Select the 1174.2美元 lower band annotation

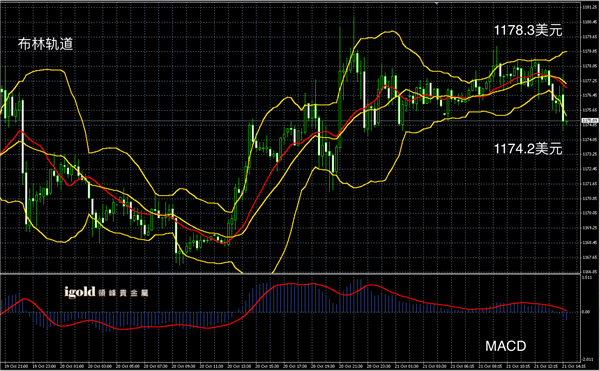pos(528,149)
